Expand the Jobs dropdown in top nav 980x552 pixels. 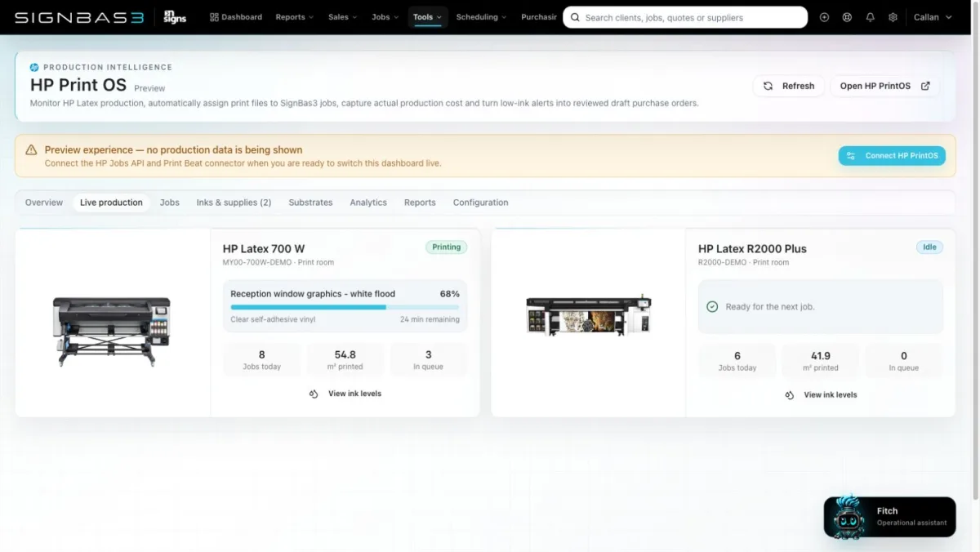pyautogui.click(x=385, y=17)
